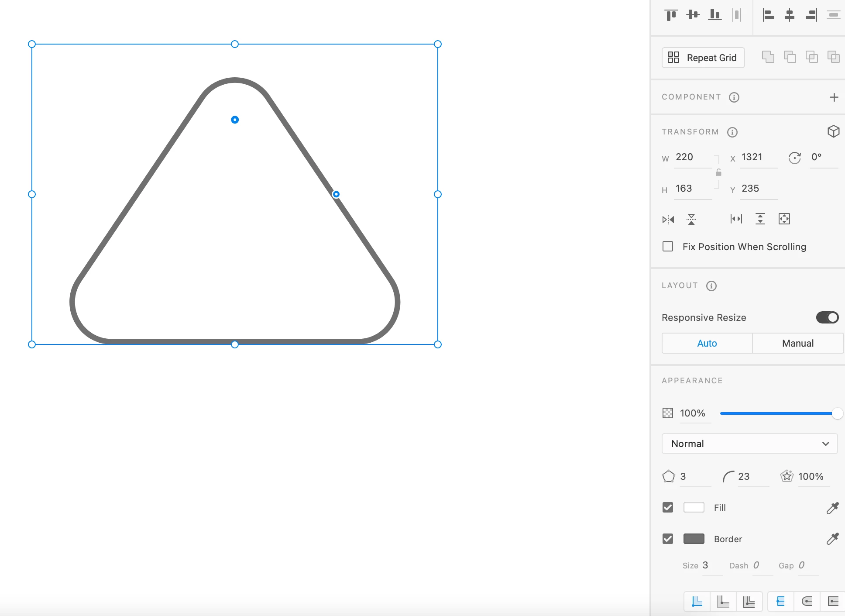Image resolution: width=845 pixels, height=616 pixels.
Task: Switch to the Manual resize tab
Action: 797,343
